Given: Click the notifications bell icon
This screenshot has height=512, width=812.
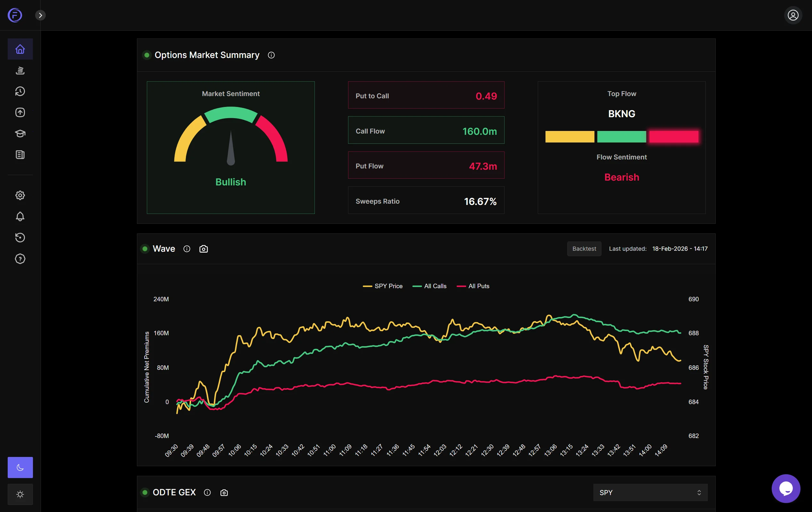Looking at the screenshot, I should tap(20, 217).
